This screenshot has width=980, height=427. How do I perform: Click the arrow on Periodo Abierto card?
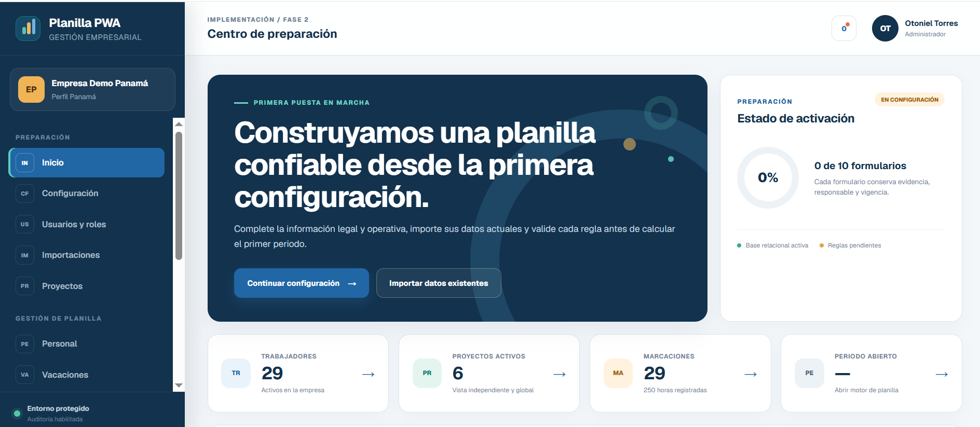point(942,374)
